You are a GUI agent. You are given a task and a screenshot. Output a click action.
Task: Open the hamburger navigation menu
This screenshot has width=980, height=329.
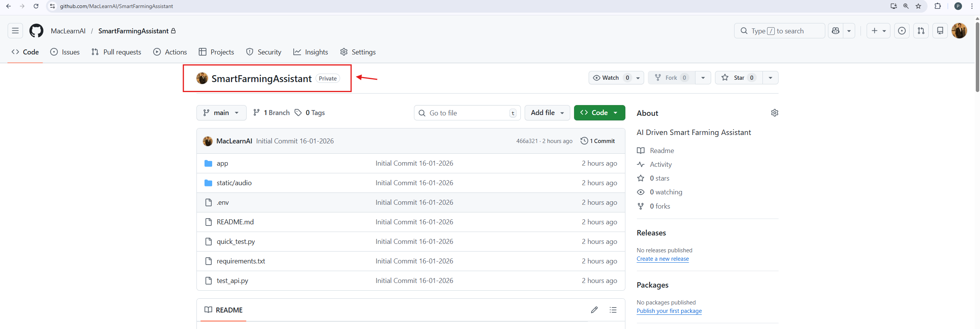[15, 31]
